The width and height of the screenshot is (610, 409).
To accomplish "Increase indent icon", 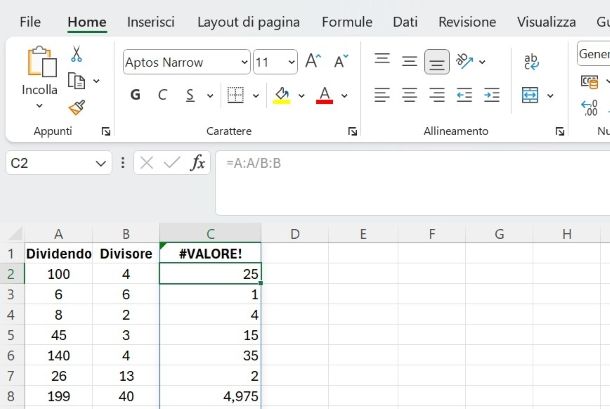I will 492,95.
